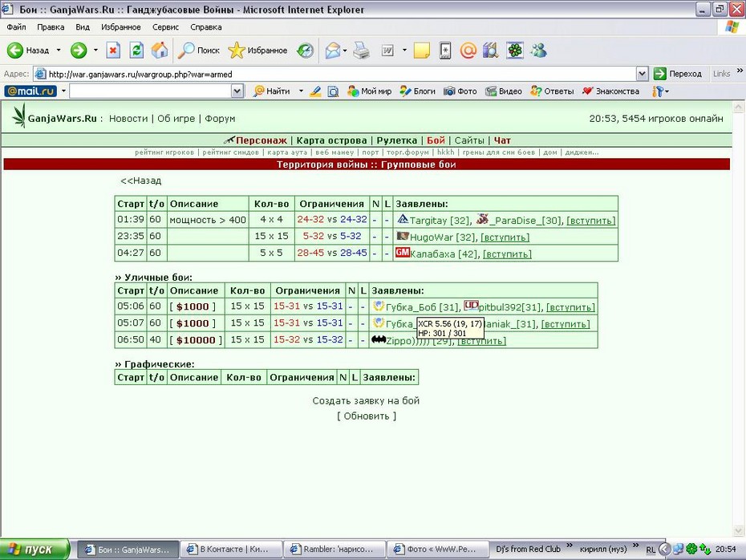Screen dimensions: 746x560
Task: Click the green ICQ flower toolbar icon
Action: pos(515,50)
